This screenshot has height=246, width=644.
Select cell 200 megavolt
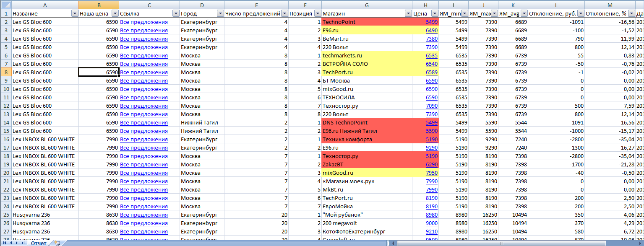(367, 223)
